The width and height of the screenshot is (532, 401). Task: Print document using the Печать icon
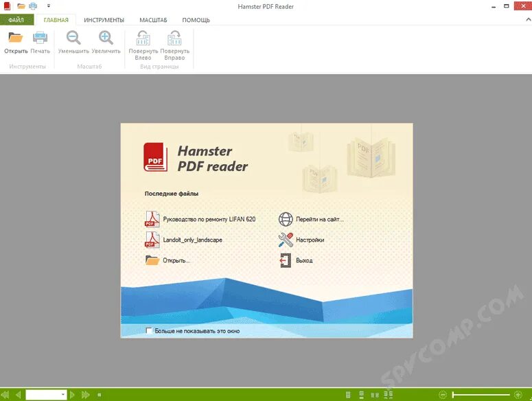click(40, 42)
